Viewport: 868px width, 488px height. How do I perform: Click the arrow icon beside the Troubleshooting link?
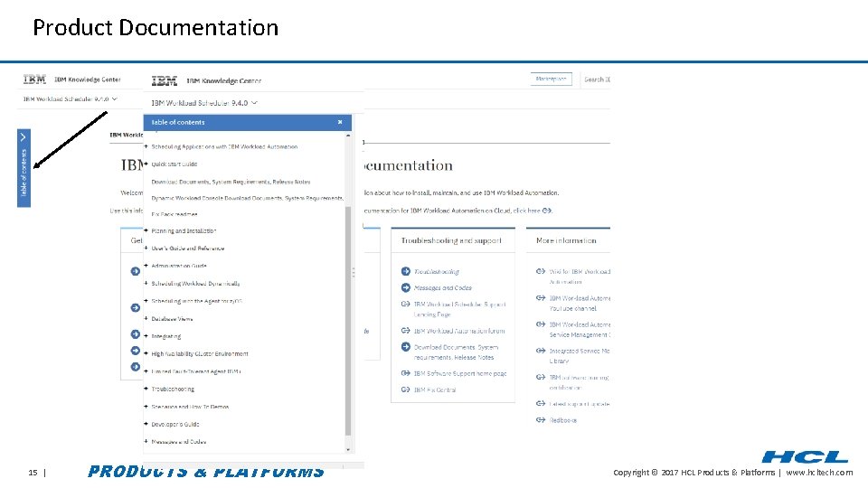406,271
